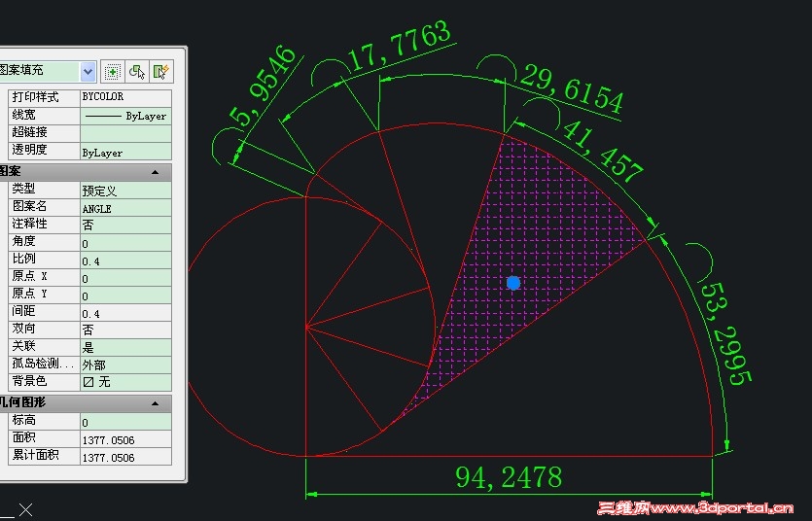Click the 注释性 否 value
Viewport: 812px width, 521px height.
coord(125,226)
